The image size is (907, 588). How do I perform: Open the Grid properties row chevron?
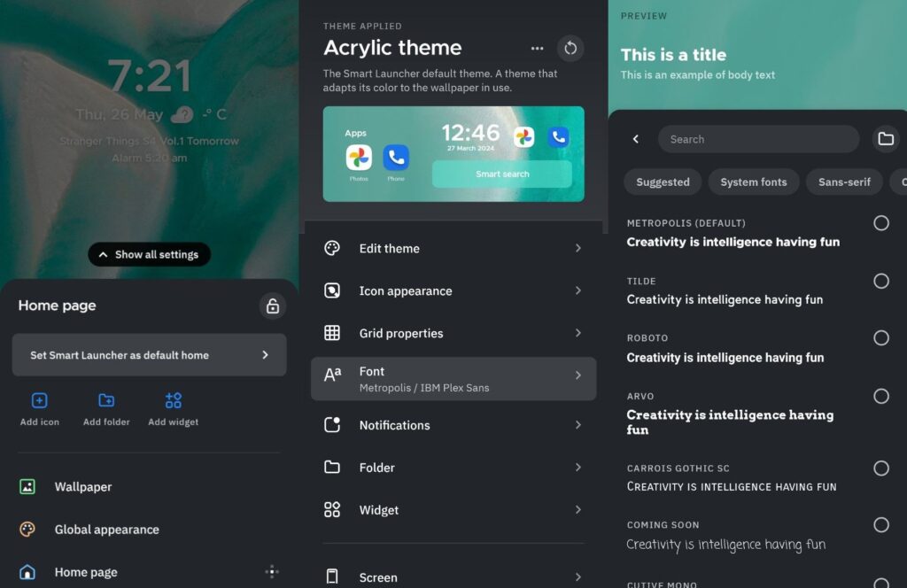(578, 333)
